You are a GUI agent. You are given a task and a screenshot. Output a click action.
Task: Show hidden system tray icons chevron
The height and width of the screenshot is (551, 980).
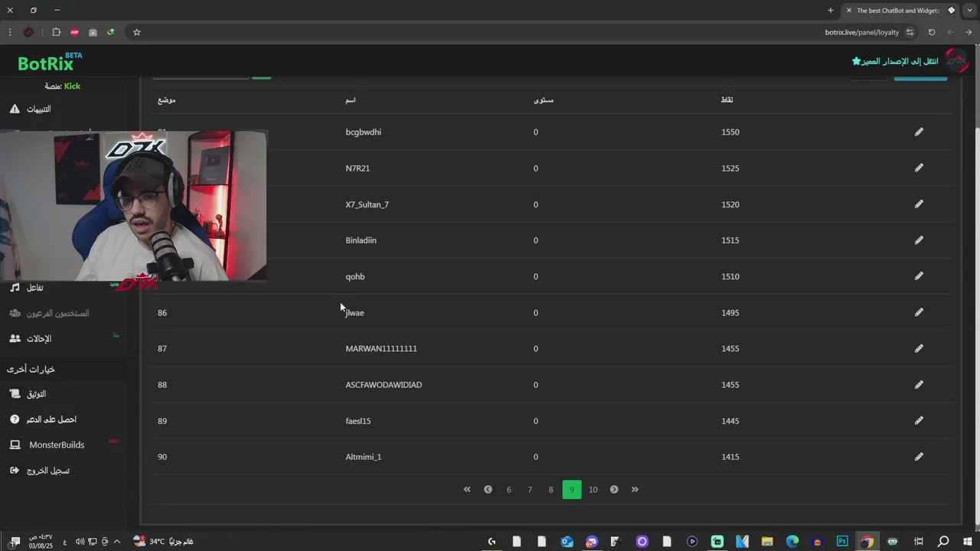pos(117,541)
